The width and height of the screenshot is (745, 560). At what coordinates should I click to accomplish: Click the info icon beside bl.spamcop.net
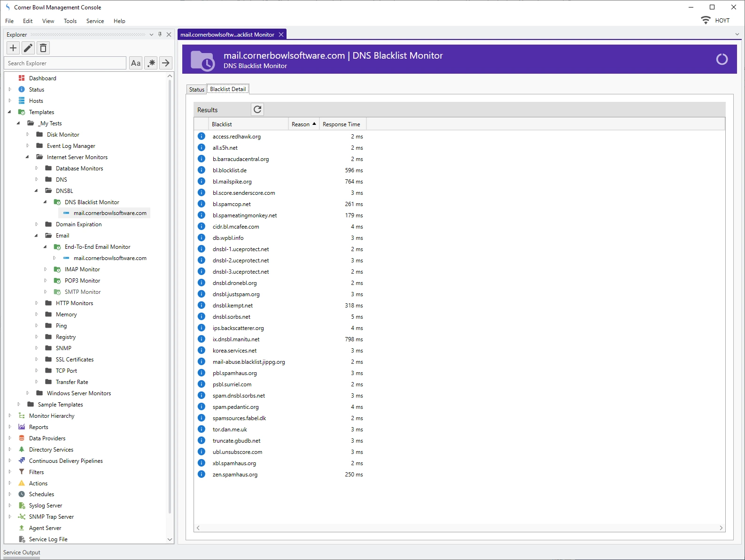point(202,204)
